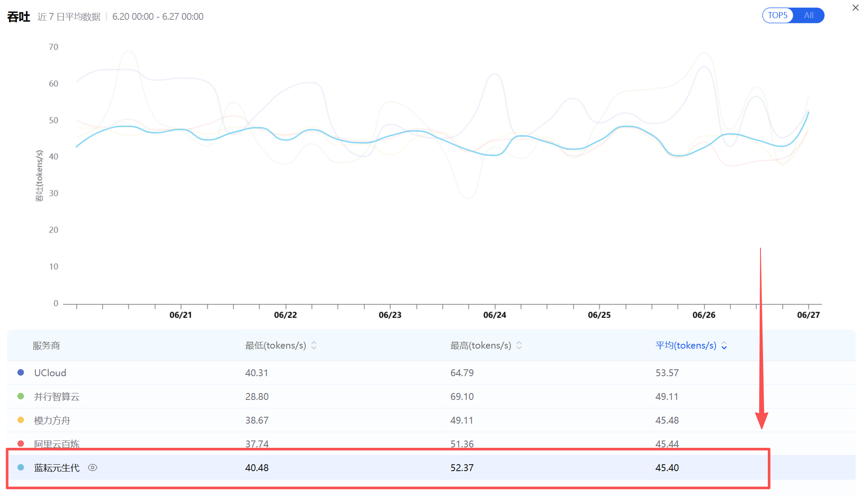This screenshot has height=497, width=868.
Task: Toggle visibility eye for 蓝耘元生代
Action: point(92,468)
